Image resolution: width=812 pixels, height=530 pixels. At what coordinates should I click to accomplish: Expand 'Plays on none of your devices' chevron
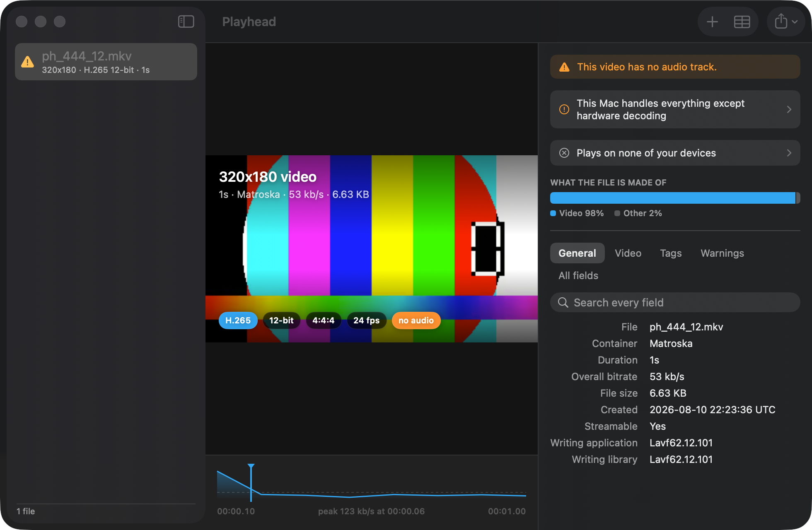pos(789,153)
